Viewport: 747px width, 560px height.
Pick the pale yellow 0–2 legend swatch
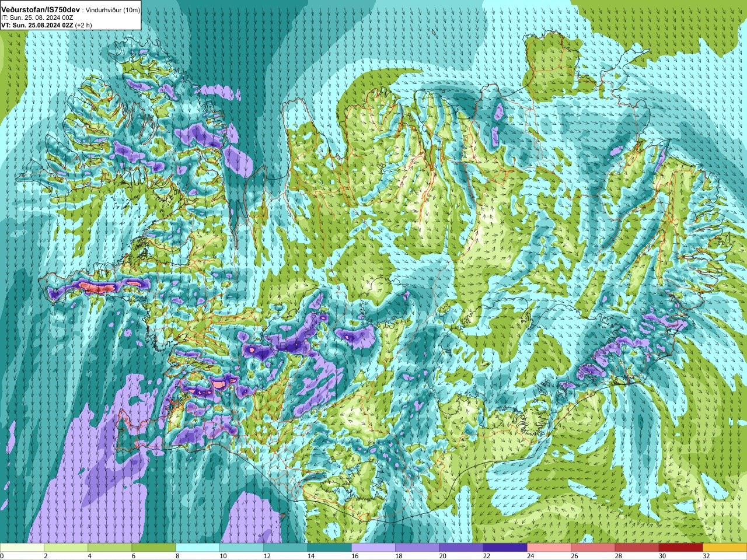click(22, 548)
